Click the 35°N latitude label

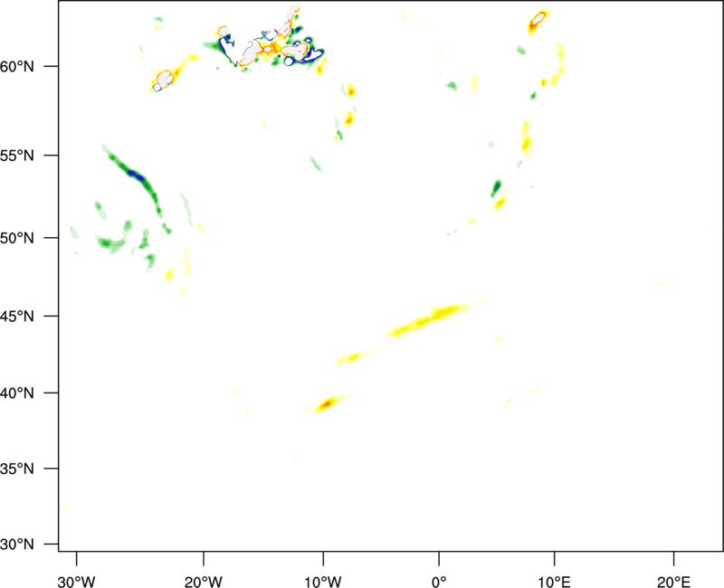[x=17, y=469]
